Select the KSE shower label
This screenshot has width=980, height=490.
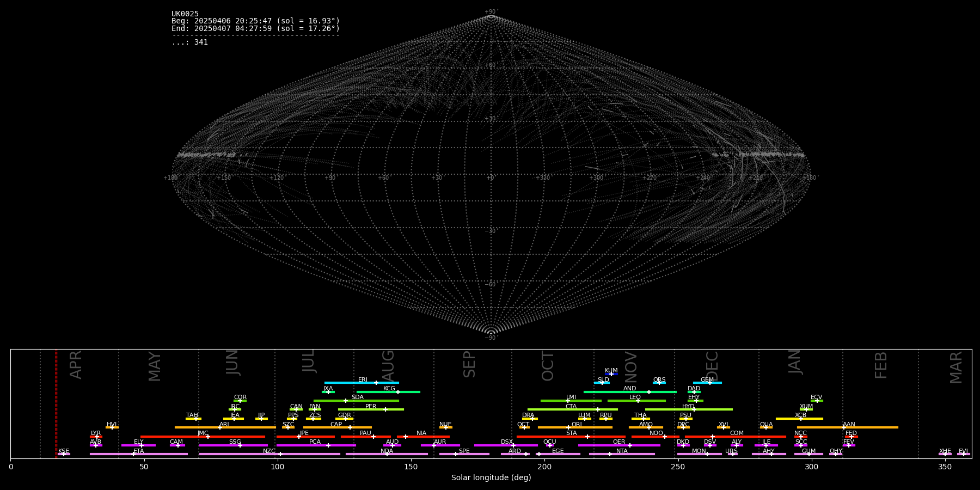coord(64,451)
